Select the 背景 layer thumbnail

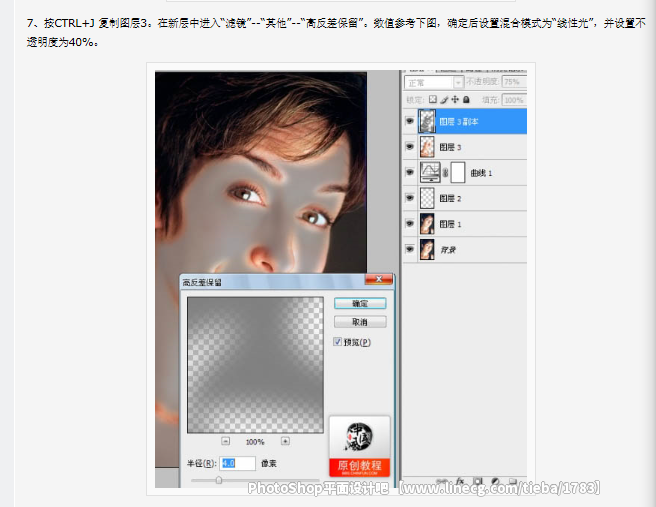point(427,249)
